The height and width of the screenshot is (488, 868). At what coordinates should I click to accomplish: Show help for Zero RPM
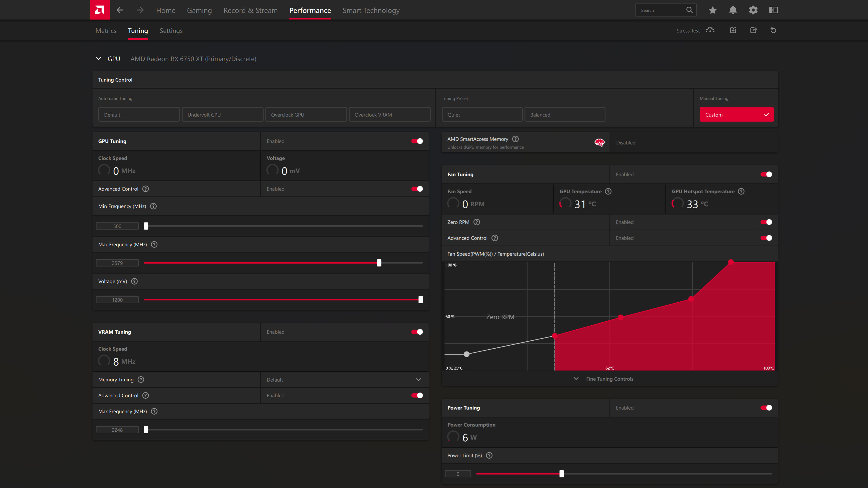[x=477, y=222]
